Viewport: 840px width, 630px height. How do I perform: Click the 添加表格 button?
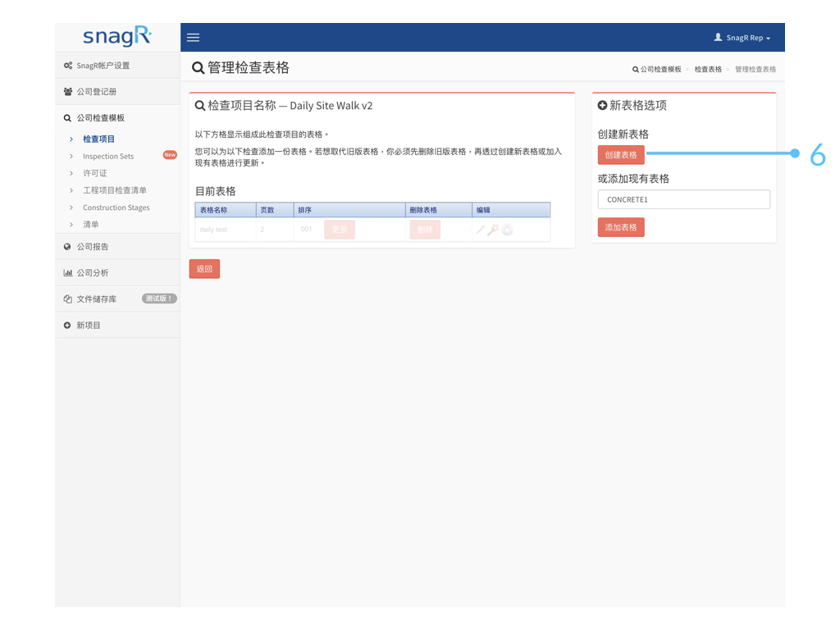[x=621, y=227]
